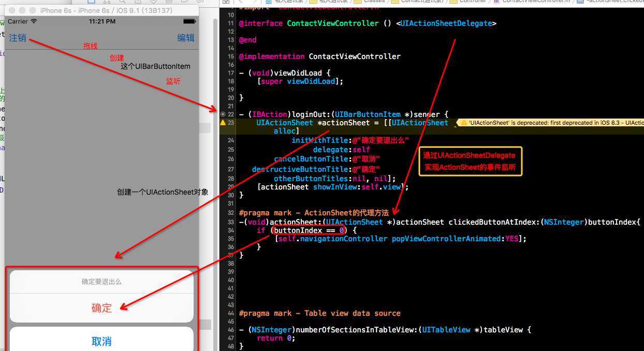Tap the 注销 bar button in simulator
The width and height of the screenshot is (644, 351).
(x=18, y=38)
